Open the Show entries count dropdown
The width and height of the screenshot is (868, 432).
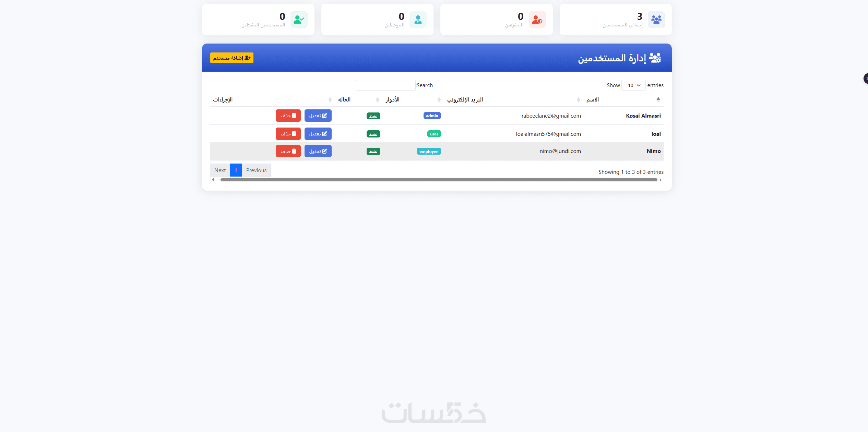point(633,85)
